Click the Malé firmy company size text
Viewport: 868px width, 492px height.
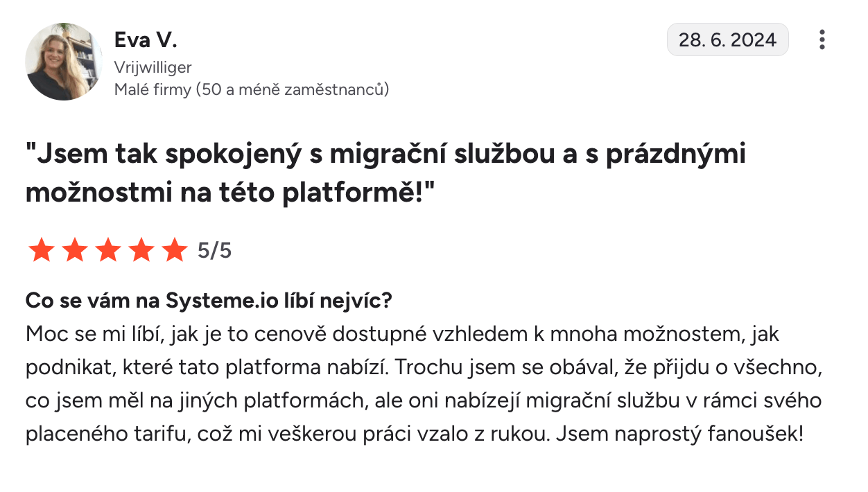(251, 89)
